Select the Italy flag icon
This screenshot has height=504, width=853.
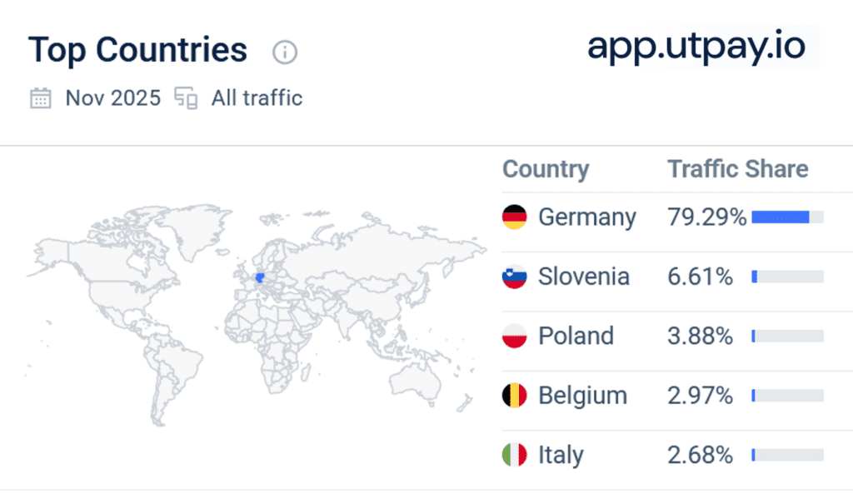click(515, 455)
